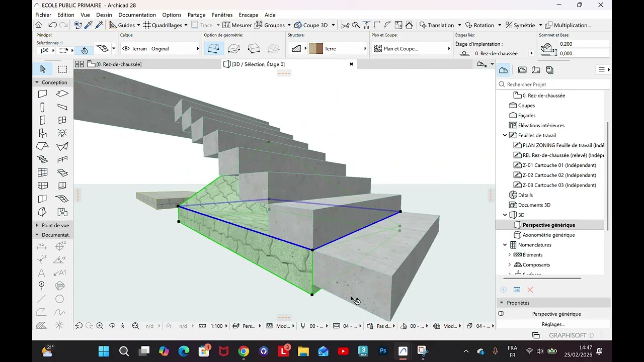The image size is (644, 362).
Task: Collapse the Documentat. toolbox section
Action: coord(37,235)
